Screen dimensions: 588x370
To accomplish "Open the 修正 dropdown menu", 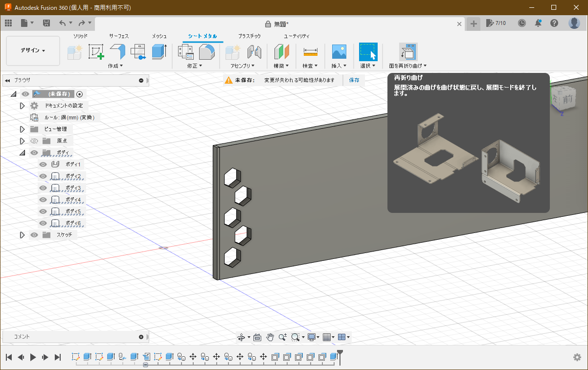I will 195,66.
